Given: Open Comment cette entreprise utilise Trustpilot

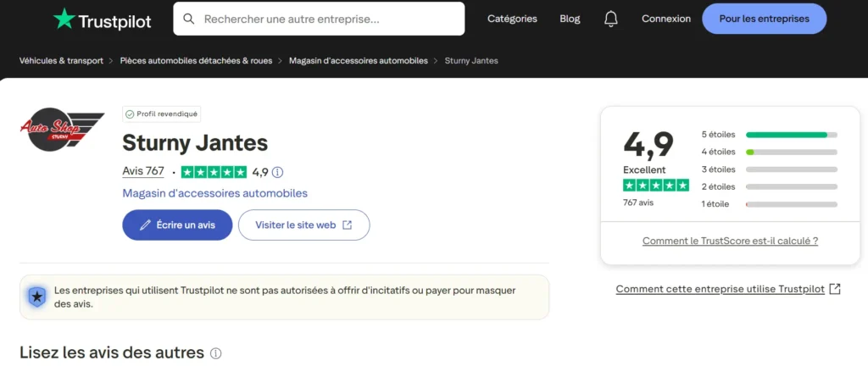Looking at the screenshot, I should 721,289.
